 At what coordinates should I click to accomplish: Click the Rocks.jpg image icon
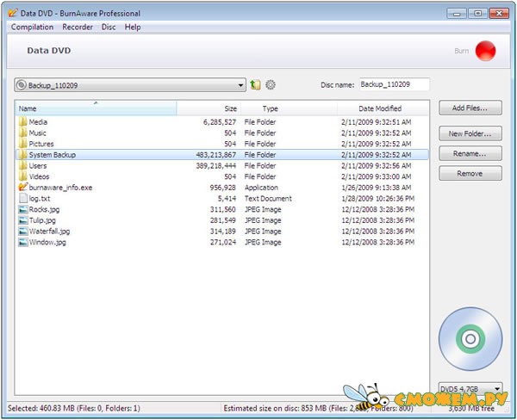tap(23, 209)
